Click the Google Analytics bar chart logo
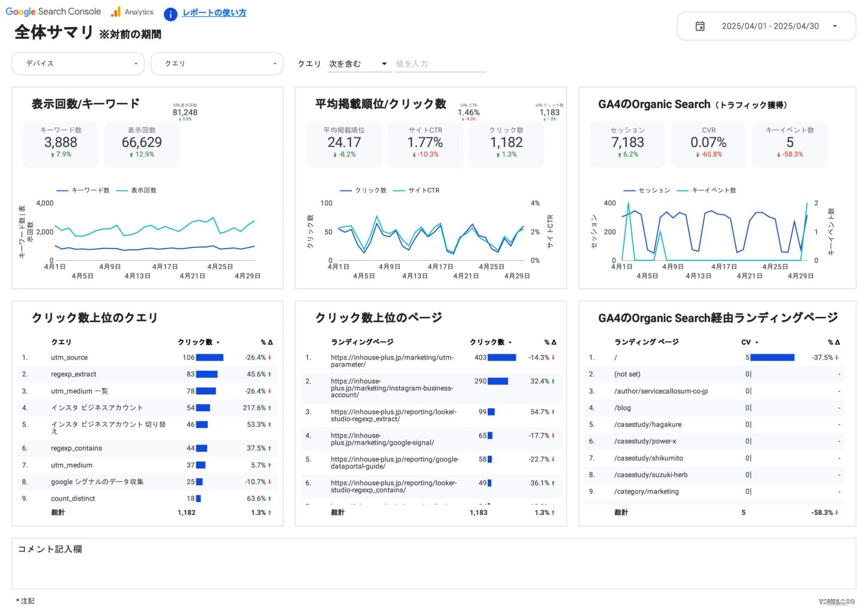Image resolution: width=868 pixels, height=613 pixels. [116, 12]
